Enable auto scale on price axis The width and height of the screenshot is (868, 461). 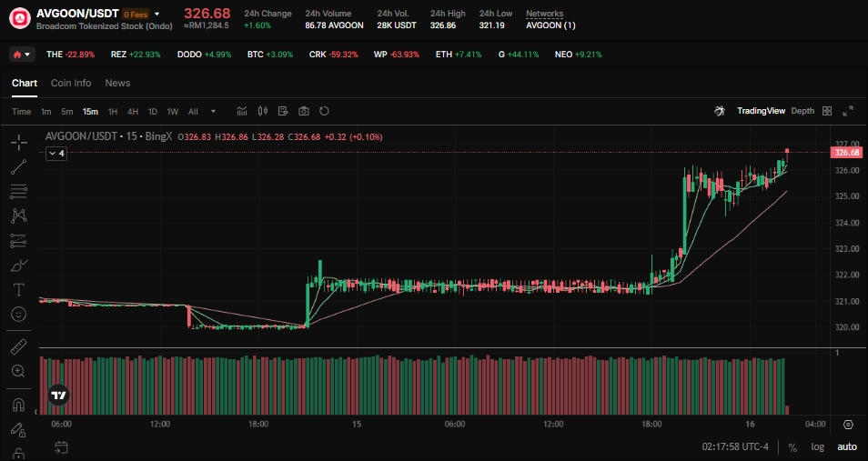click(847, 447)
